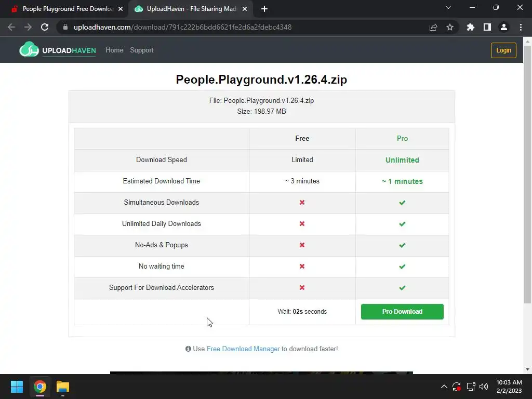Image resolution: width=532 pixels, height=399 pixels.
Task: Click the green check for No-Ads & Popups
Action: pyautogui.click(x=402, y=245)
